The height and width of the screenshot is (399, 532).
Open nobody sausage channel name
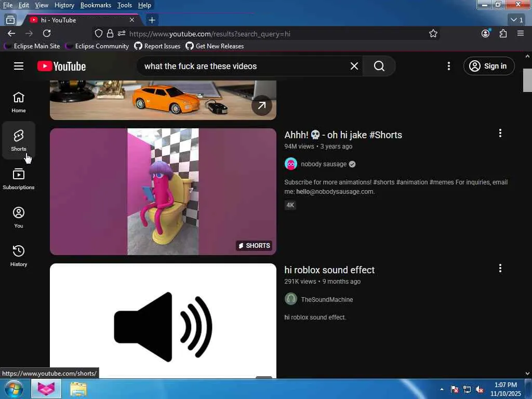(x=323, y=164)
